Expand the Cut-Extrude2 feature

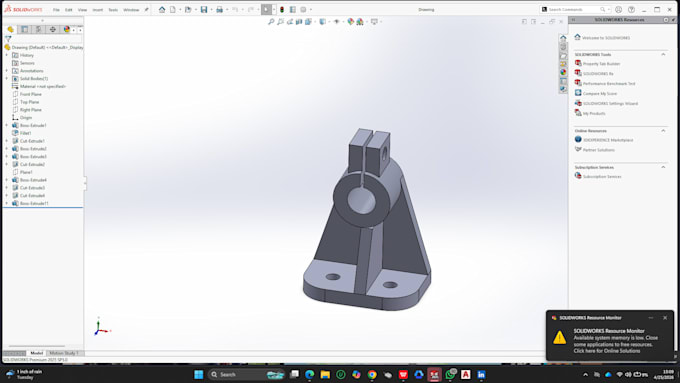pyautogui.click(x=7, y=164)
